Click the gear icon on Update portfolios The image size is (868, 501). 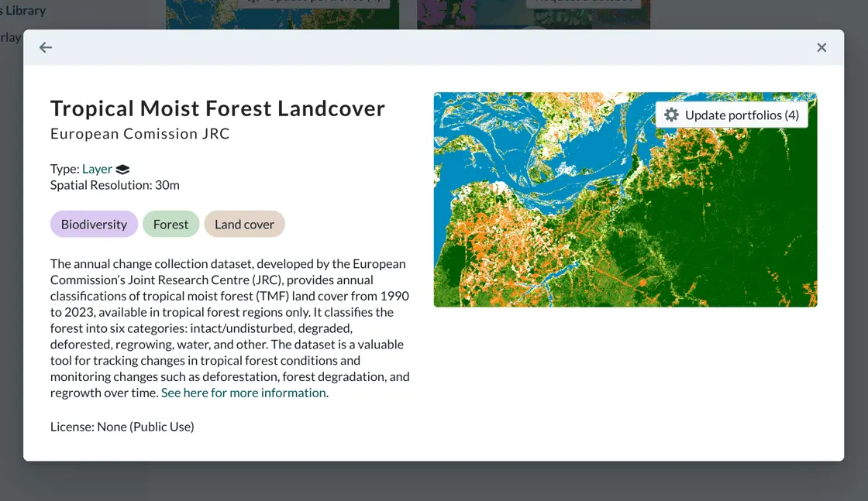pyautogui.click(x=671, y=115)
